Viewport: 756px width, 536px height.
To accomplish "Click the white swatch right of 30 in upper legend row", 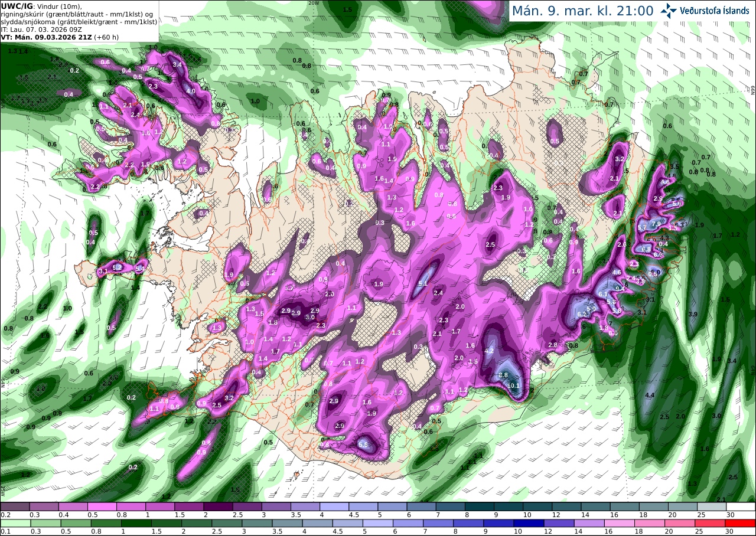I will pyautogui.click(x=741, y=506).
